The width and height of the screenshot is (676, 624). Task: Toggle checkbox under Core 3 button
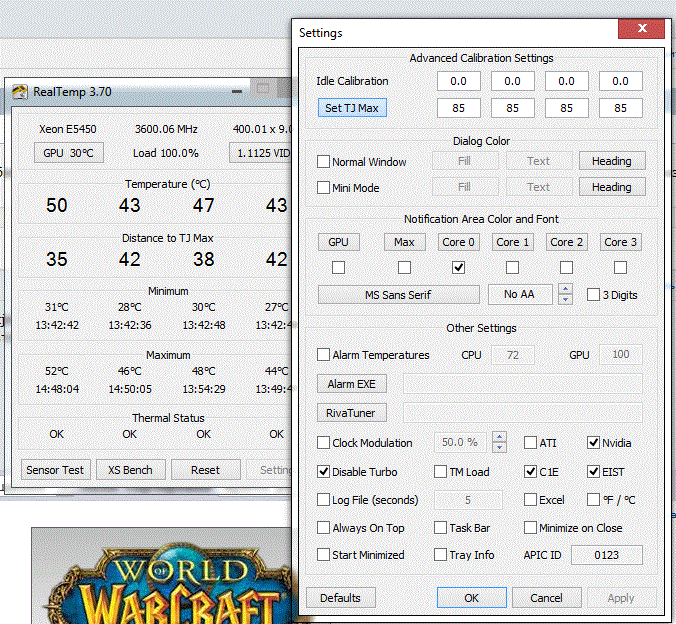[x=620, y=267]
